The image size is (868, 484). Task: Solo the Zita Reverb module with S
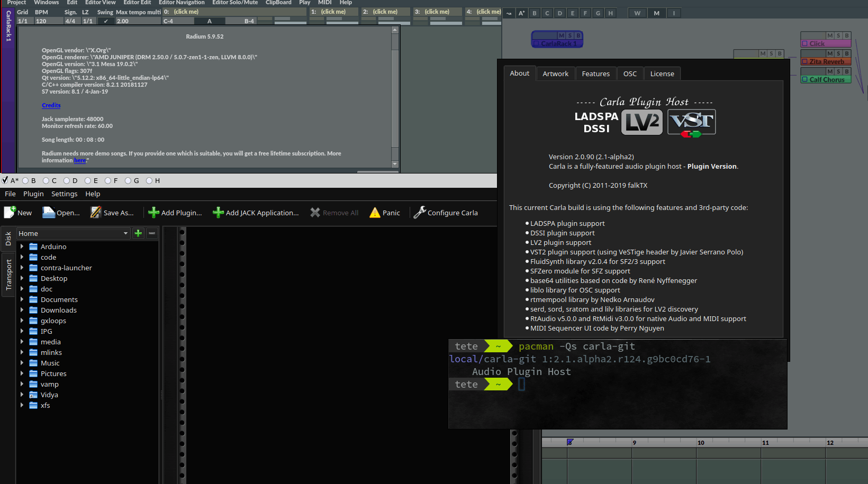838,53
